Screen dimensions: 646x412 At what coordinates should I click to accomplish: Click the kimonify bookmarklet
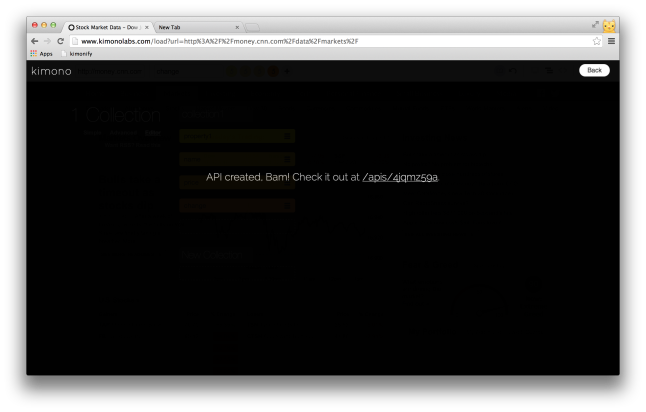click(x=77, y=53)
